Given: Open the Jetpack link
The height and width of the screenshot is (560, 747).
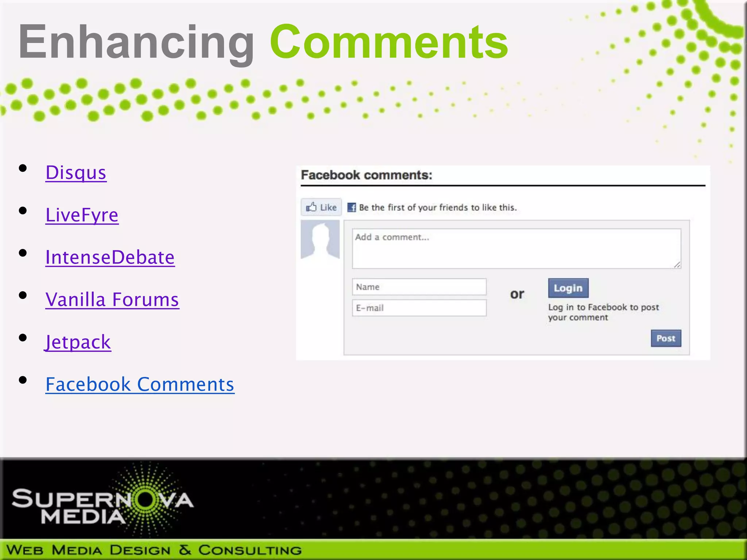Looking at the screenshot, I should click(78, 342).
